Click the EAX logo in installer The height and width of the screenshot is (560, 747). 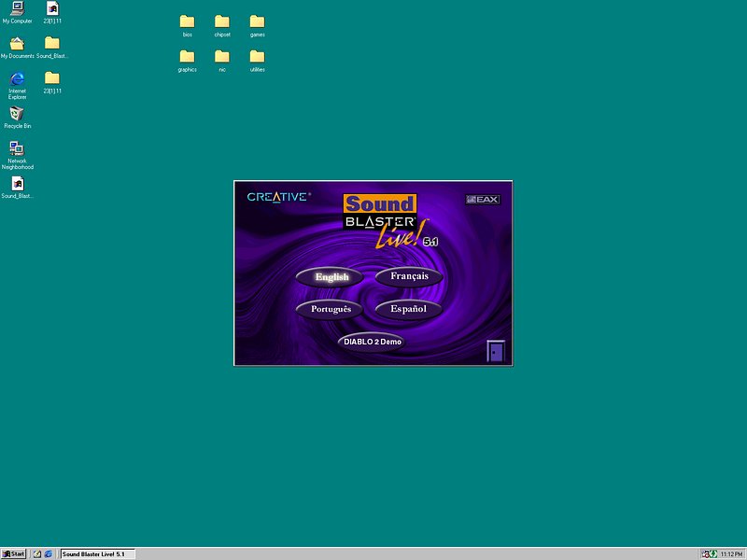coord(484,199)
